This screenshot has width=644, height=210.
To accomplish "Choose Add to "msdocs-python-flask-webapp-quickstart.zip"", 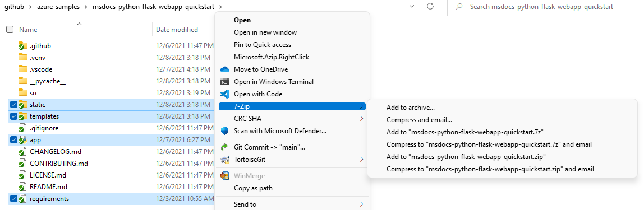I will (466, 157).
